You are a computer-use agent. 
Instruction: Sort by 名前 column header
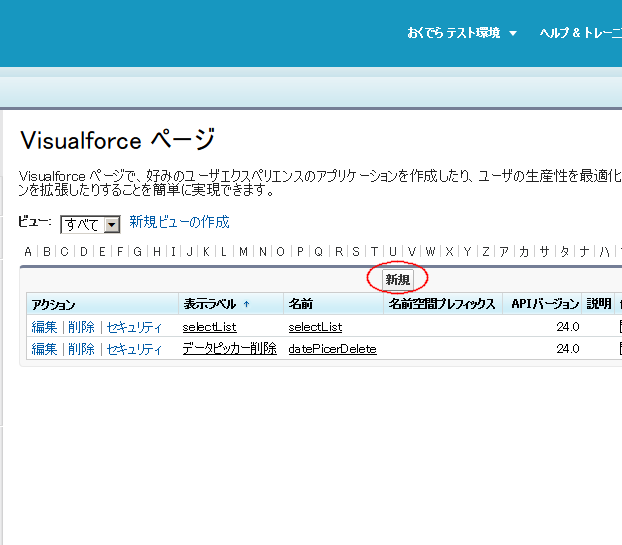click(x=301, y=304)
